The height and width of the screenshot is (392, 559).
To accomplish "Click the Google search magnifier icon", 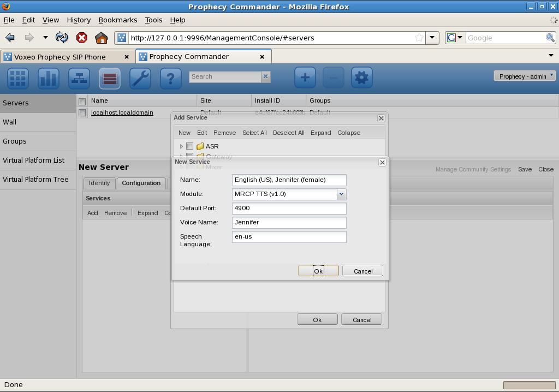I will click(550, 38).
